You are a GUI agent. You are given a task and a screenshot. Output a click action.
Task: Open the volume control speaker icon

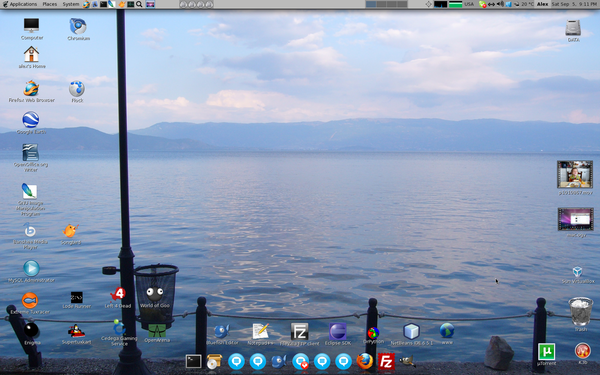pyautogui.click(x=500, y=4)
